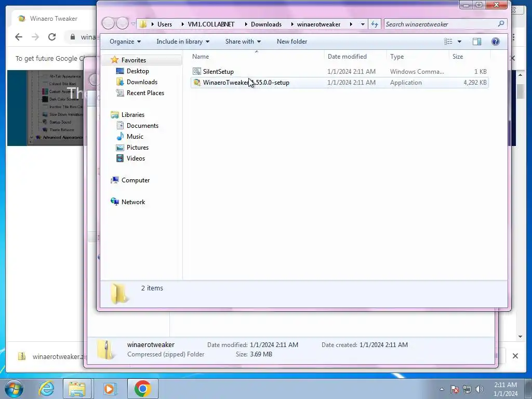Click Users in the address breadcrumb

[x=165, y=24]
